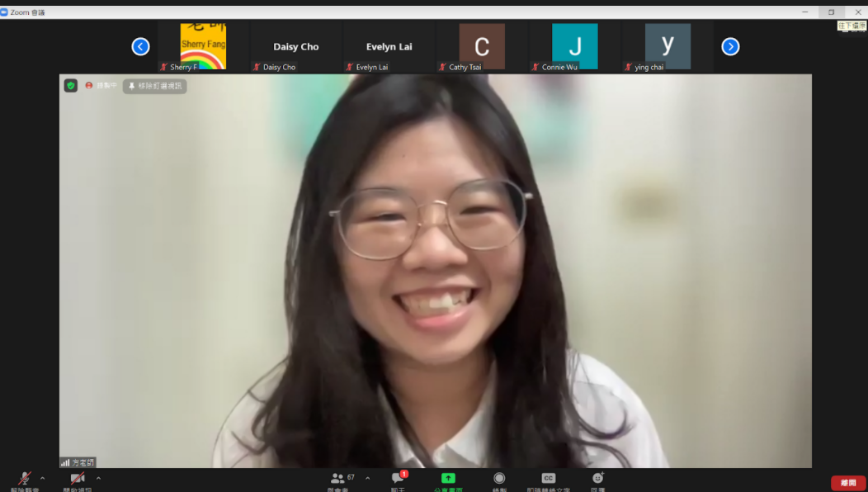The width and height of the screenshot is (868, 492).
Task: Unmute the microphone
Action: coord(25,479)
